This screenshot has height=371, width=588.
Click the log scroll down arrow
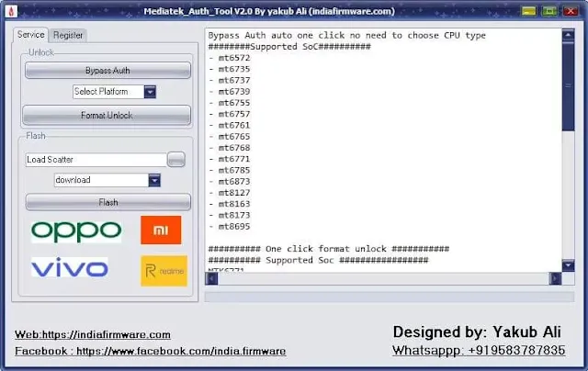(x=568, y=265)
